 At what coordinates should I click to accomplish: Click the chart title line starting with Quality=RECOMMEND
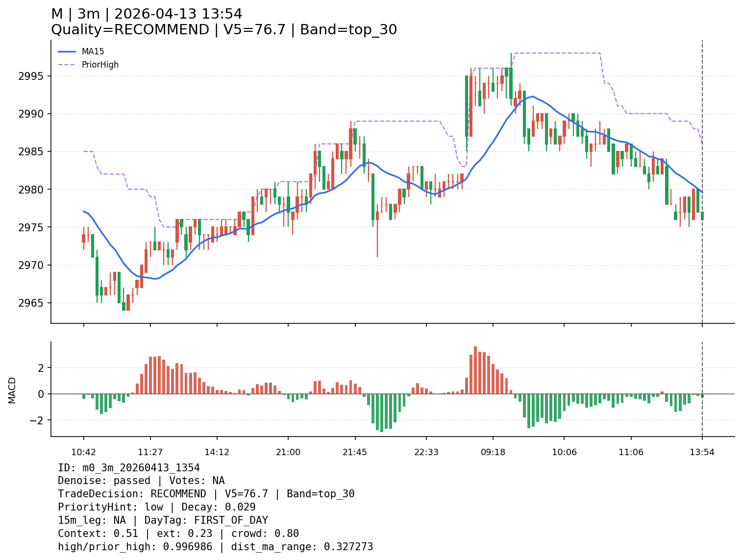coord(224,30)
